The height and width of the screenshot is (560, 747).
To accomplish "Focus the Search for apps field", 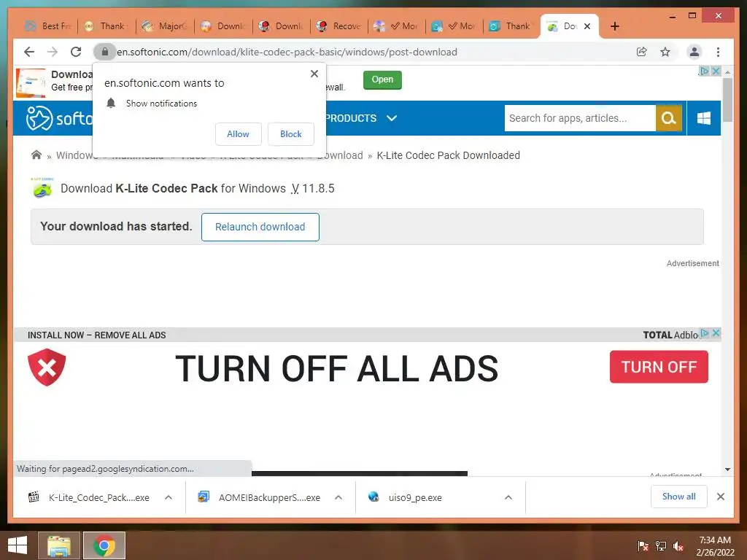I will tap(580, 118).
